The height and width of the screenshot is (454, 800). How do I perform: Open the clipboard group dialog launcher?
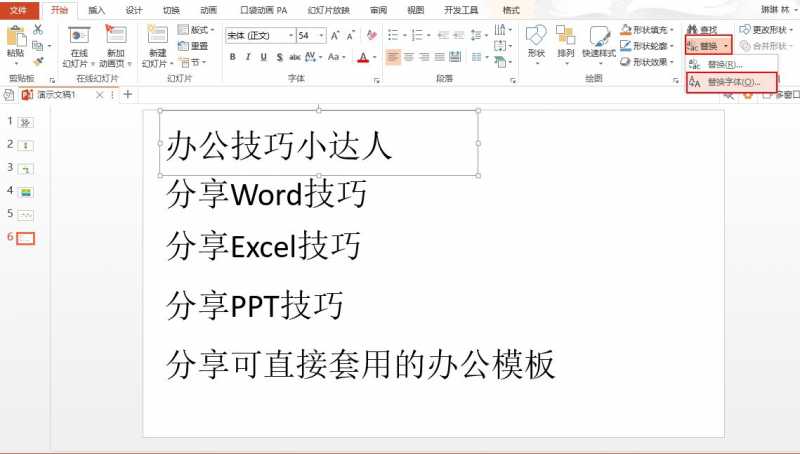pyautogui.click(x=52, y=80)
